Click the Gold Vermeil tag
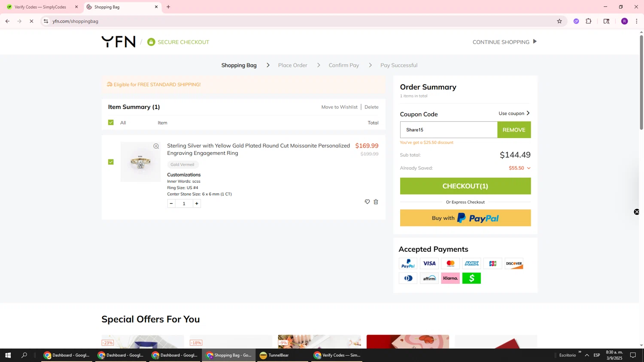The width and height of the screenshot is (644, 362). 182,165
